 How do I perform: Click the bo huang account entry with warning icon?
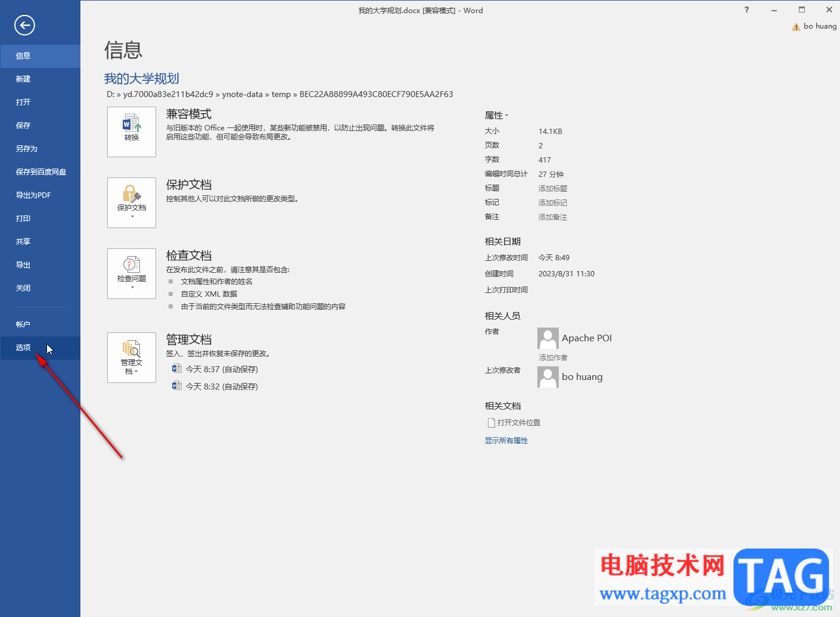pyautogui.click(x=814, y=26)
